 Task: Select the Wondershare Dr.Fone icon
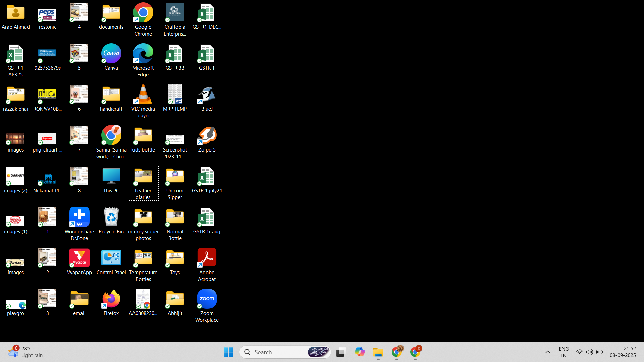(x=79, y=218)
